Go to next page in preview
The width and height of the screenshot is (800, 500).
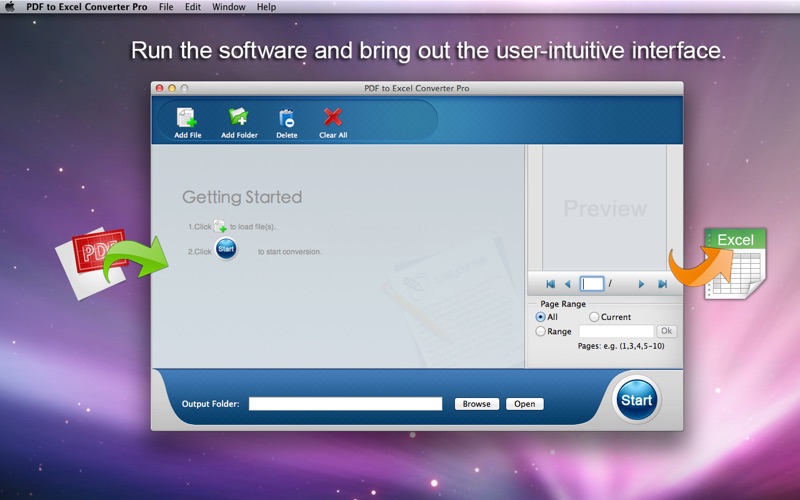pyautogui.click(x=641, y=284)
